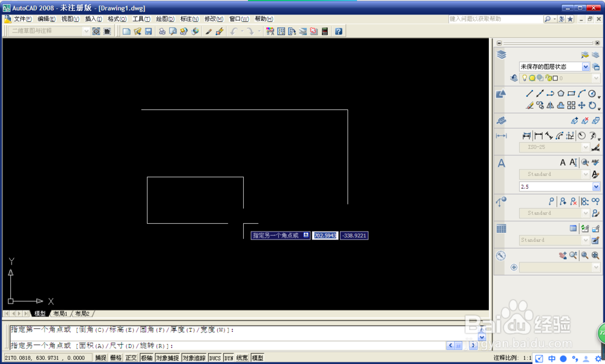605x364 pixels.
Task: Click the Multiline Text A icon
Action: point(563,162)
